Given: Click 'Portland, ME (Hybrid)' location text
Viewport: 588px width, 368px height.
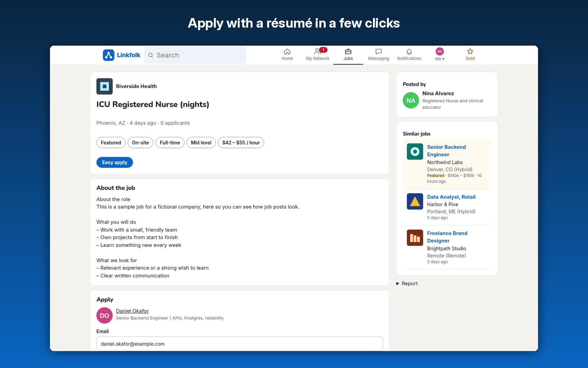Looking at the screenshot, I should click(451, 212).
